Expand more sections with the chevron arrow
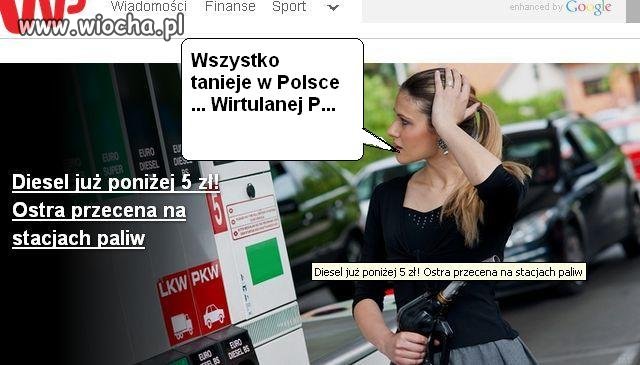This screenshot has width=640, height=365. [x=333, y=7]
